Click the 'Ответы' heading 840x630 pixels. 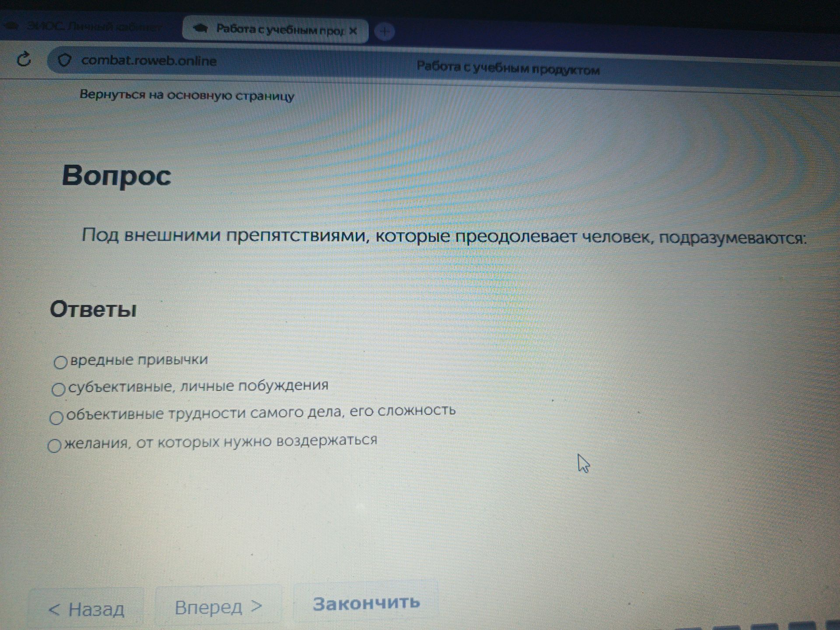point(93,309)
